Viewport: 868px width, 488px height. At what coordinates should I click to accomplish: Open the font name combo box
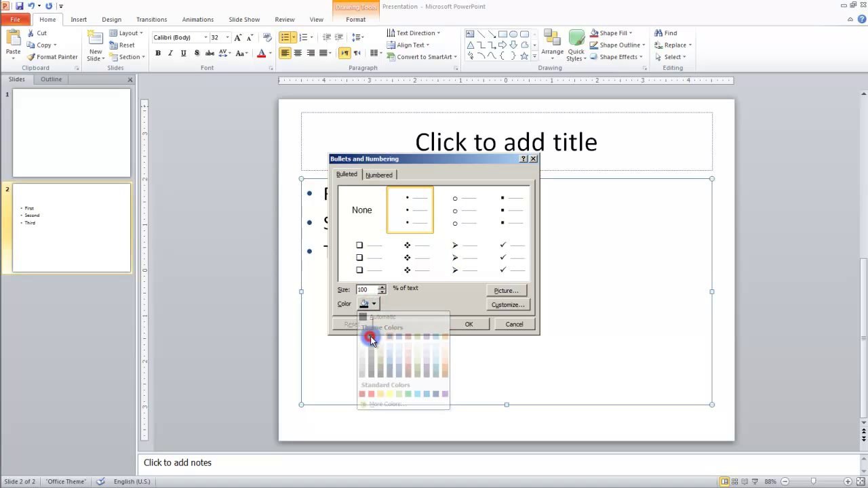(180, 37)
